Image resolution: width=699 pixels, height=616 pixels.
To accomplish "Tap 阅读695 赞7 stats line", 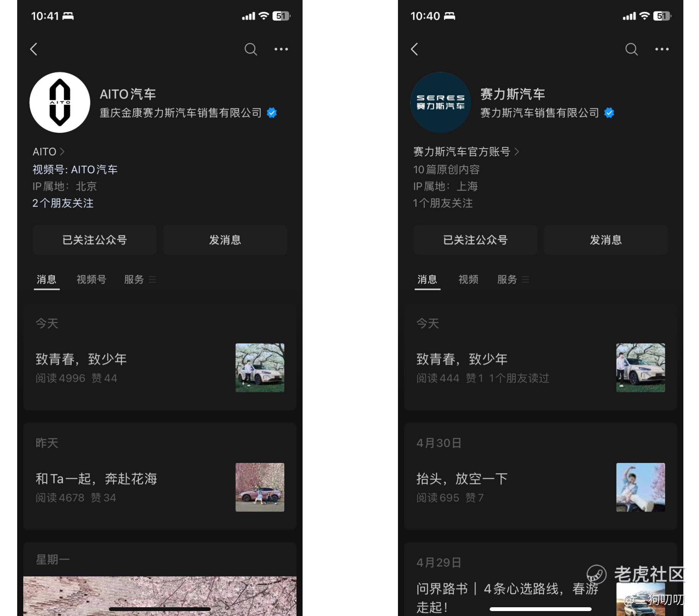I will pos(450,498).
